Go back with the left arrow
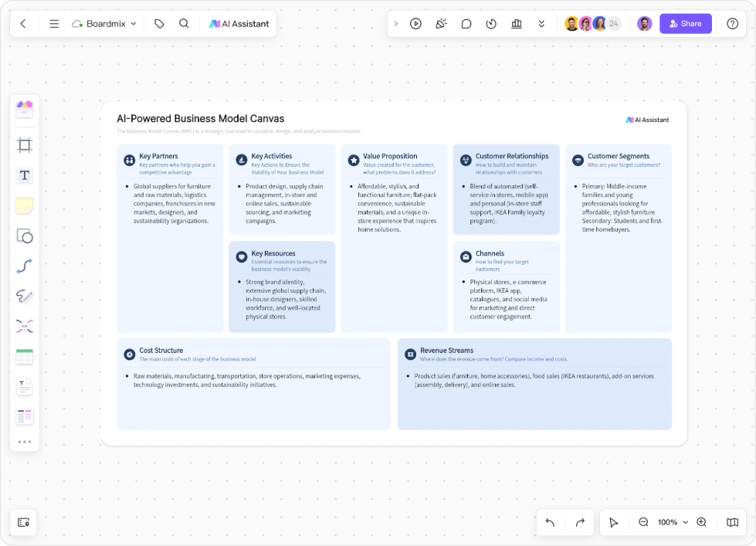 [23, 24]
